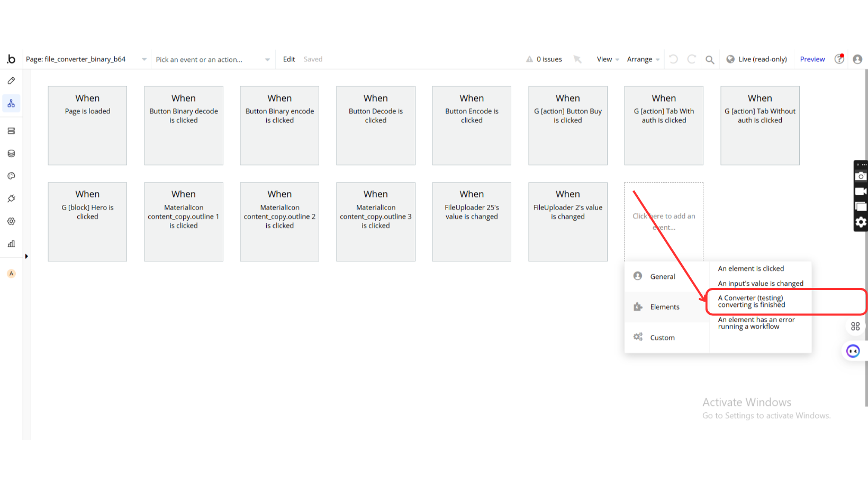The image size is (868, 489).
Task: Open the Design tab pencil icon
Action: point(11,81)
